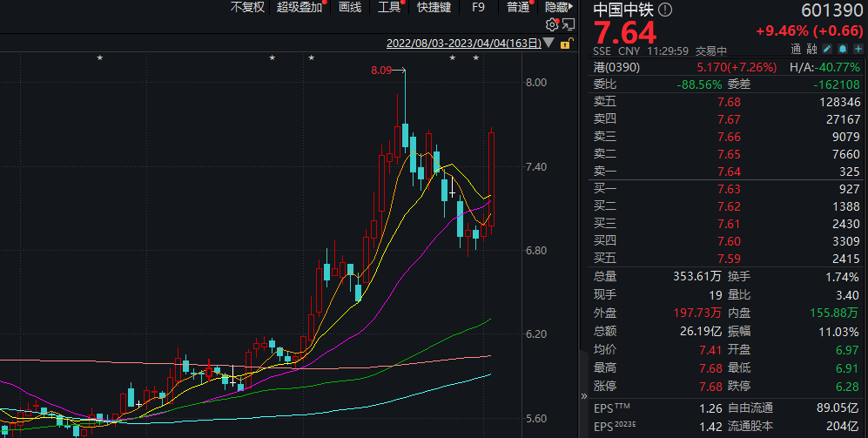Open the 不复权 price adjustment dropdown
868x438 pixels.
(247, 7)
